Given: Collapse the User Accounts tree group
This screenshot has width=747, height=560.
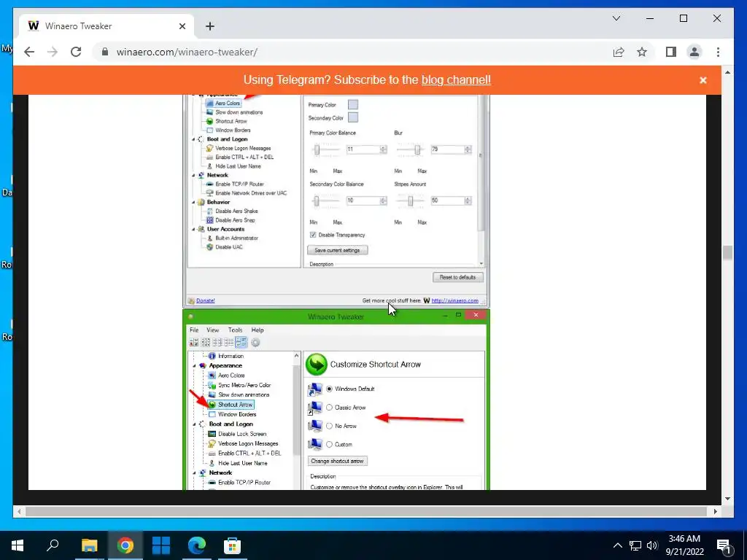Looking at the screenshot, I should (193, 229).
